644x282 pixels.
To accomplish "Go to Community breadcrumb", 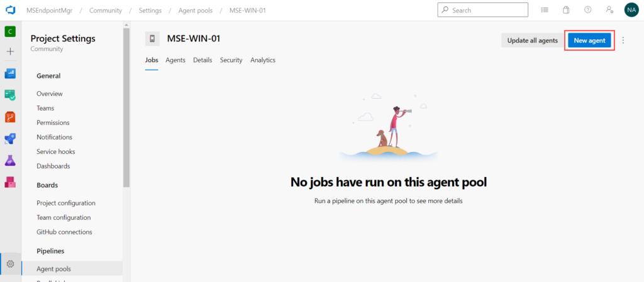I will click(x=106, y=10).
